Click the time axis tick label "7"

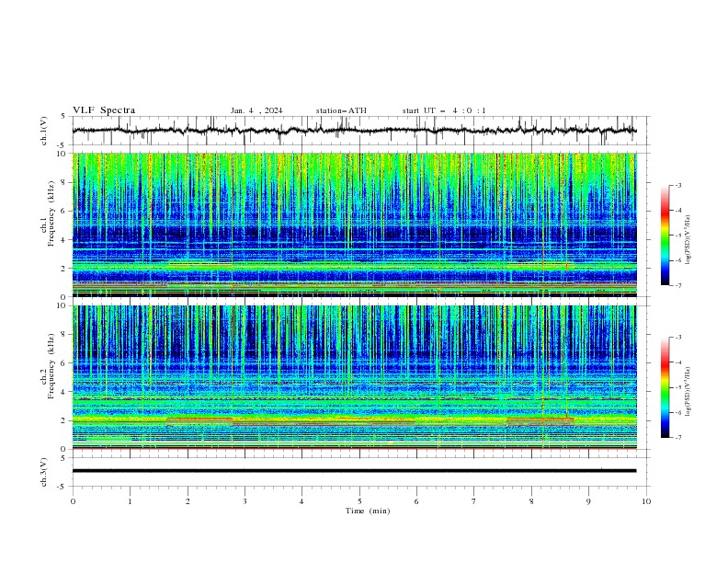(474, 501)
